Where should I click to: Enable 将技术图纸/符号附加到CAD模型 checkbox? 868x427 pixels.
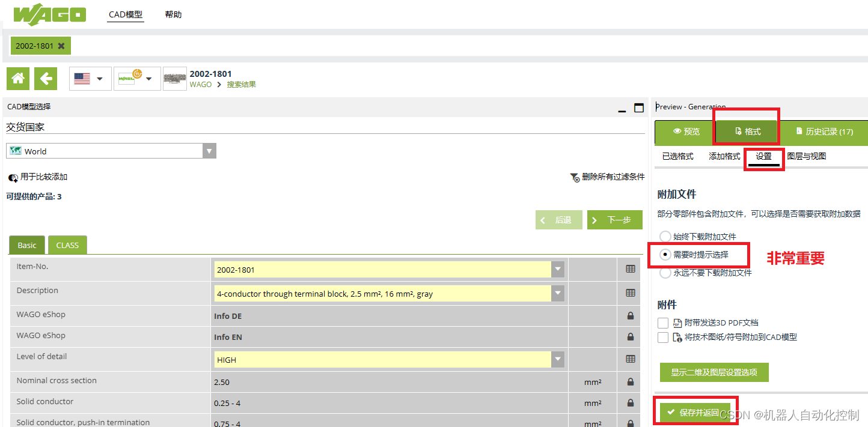pyautogui.click(x=663, y=338)
